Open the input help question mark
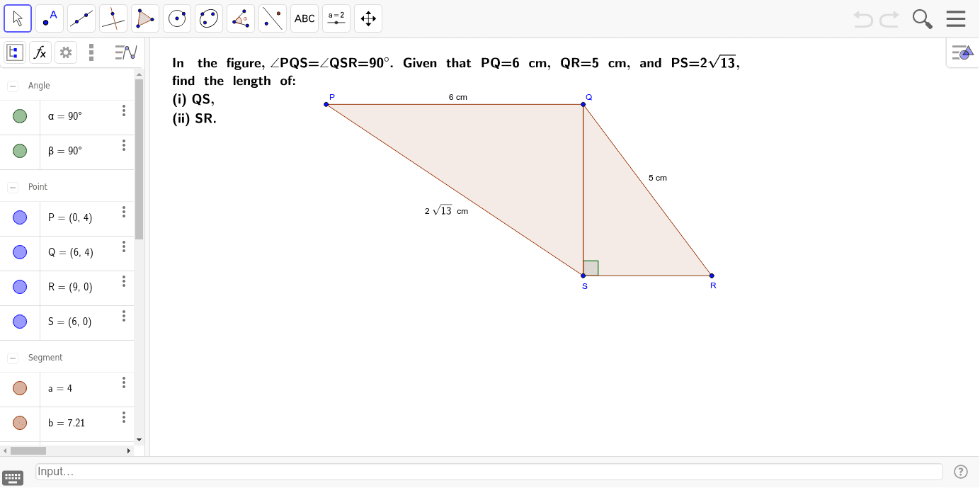Screen dimensions: 980x488 961,472
